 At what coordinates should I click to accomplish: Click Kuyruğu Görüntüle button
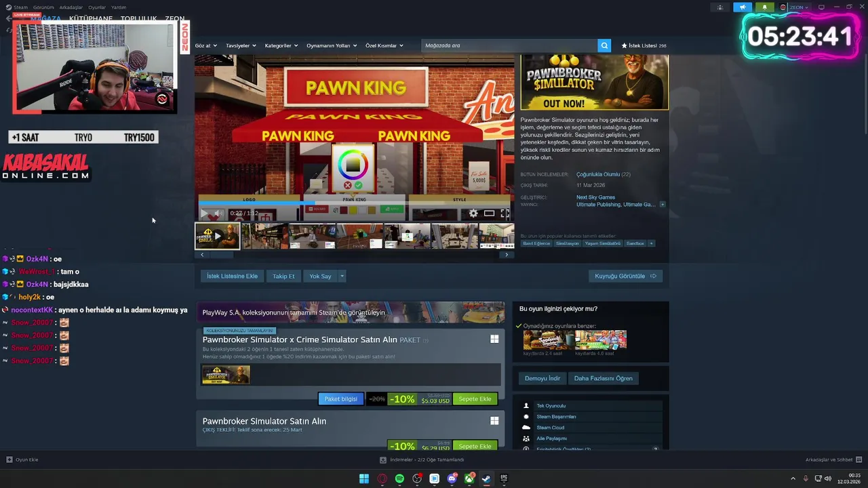[x=625, y=276]
